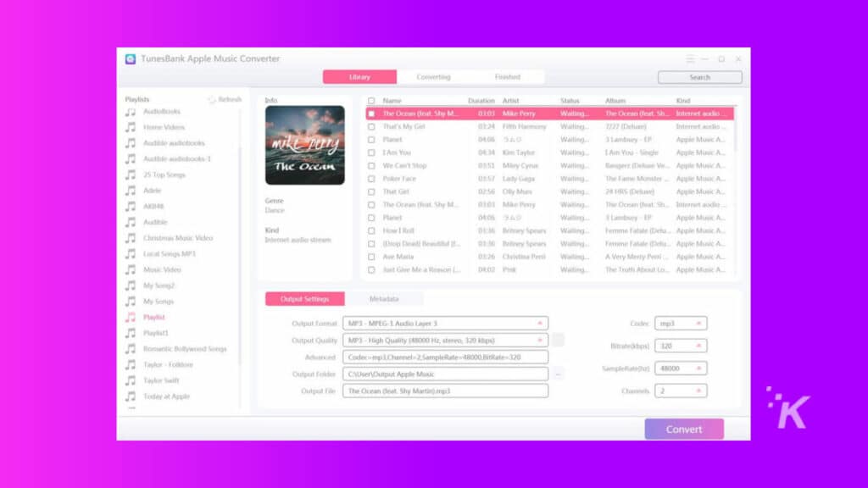The width and height of the screenshot is (868, 488).
Task: Check the Ave Maria track box
Action: pos(371,257)
